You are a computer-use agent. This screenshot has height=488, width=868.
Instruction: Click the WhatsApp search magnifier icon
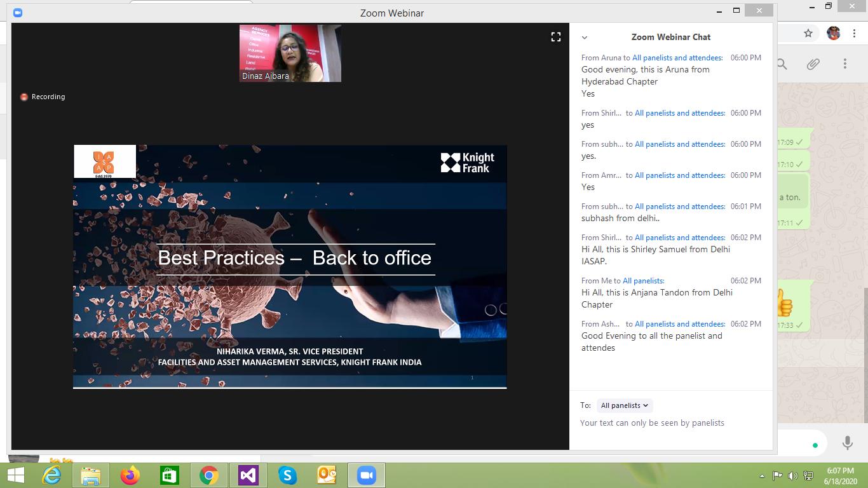click(782, 64)
